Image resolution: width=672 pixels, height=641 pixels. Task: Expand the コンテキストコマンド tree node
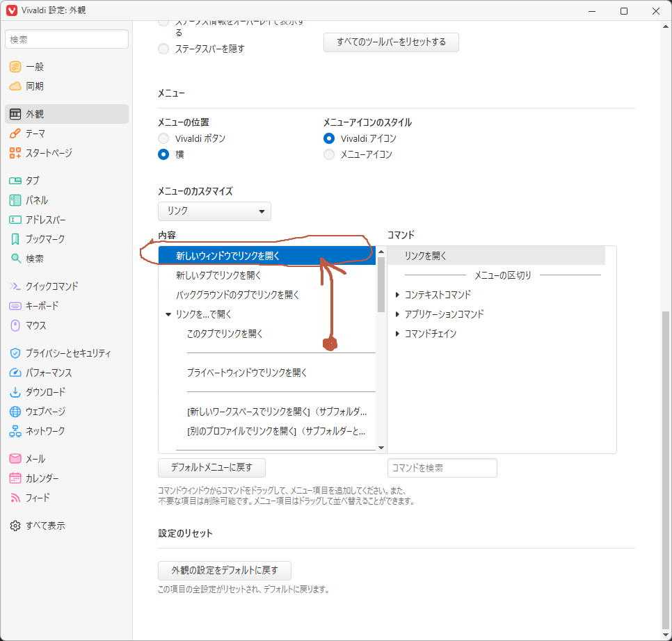click(x=397, y=295)
